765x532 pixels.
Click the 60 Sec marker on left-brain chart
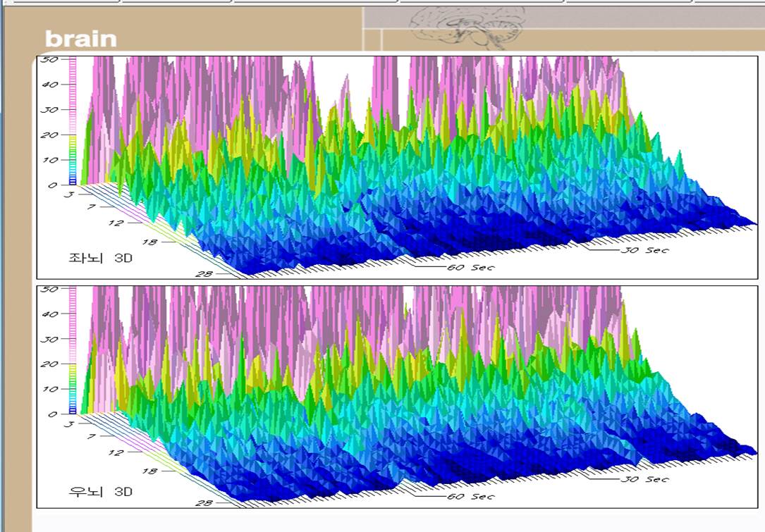click(x=470, y=267)
